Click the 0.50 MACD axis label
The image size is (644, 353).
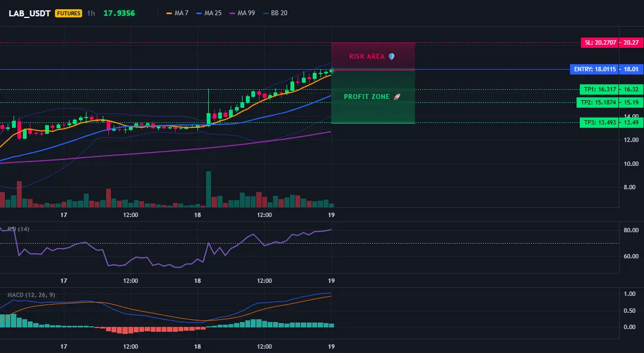630,311
